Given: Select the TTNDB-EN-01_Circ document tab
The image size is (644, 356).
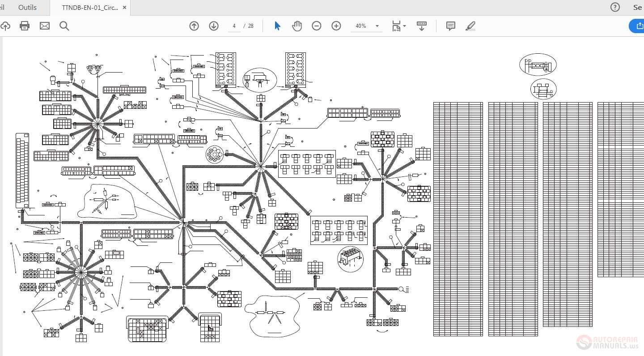Looking at the screenshot, I should coord(90,8).
